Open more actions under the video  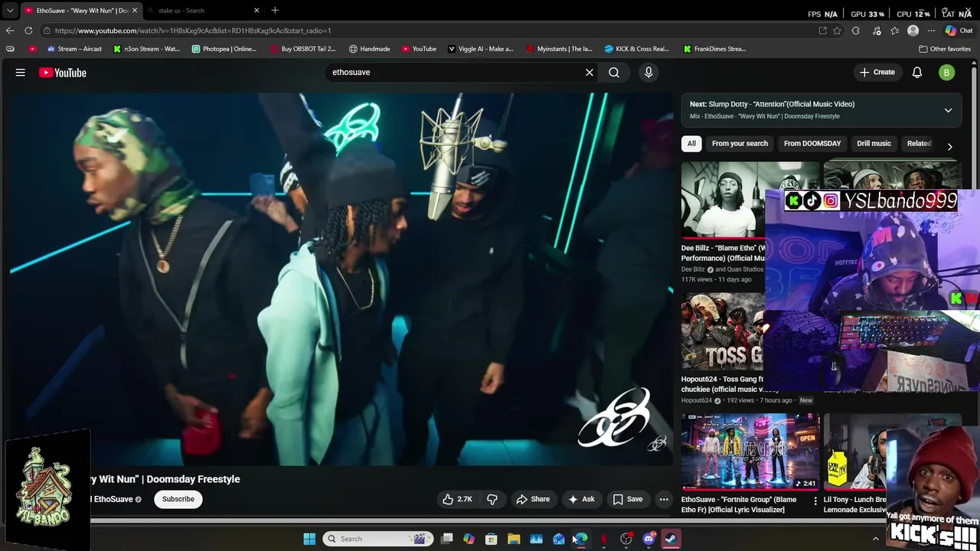click(664, 499)
